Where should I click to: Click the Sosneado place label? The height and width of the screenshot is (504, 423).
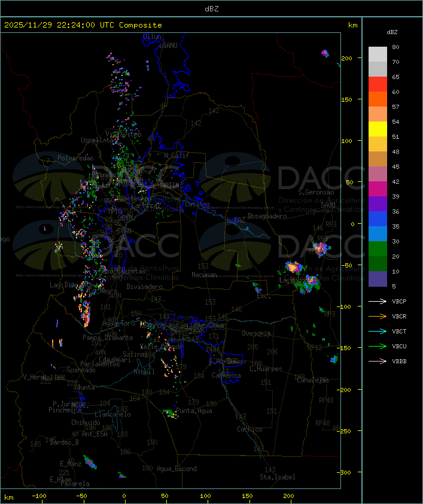tap(81, 370)
